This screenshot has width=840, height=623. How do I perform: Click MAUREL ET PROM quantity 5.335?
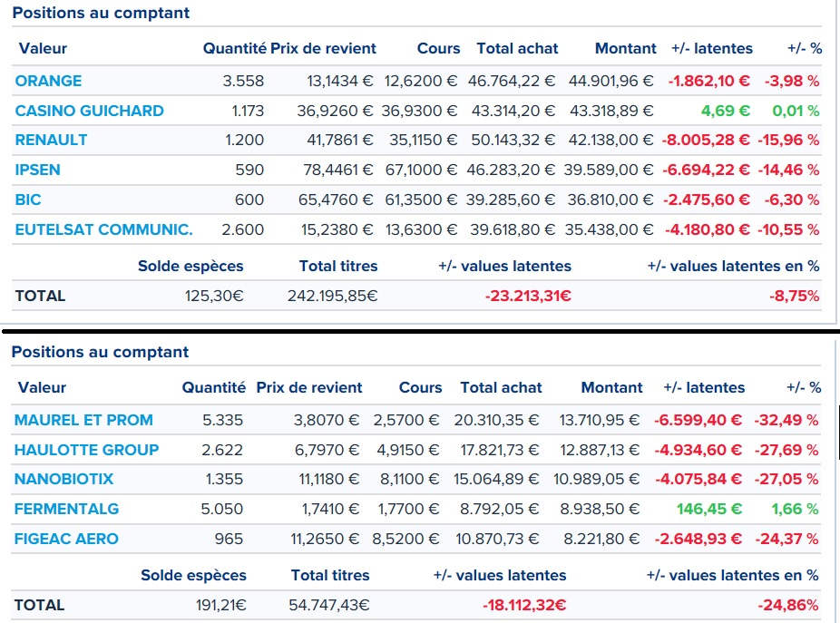coord(223,420)
